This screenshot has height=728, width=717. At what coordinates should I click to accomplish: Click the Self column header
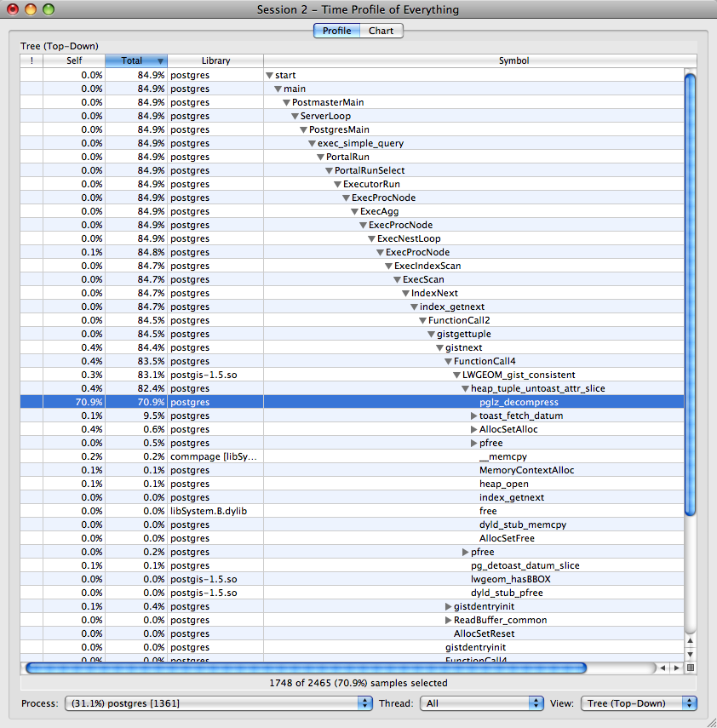pos(74,61)
